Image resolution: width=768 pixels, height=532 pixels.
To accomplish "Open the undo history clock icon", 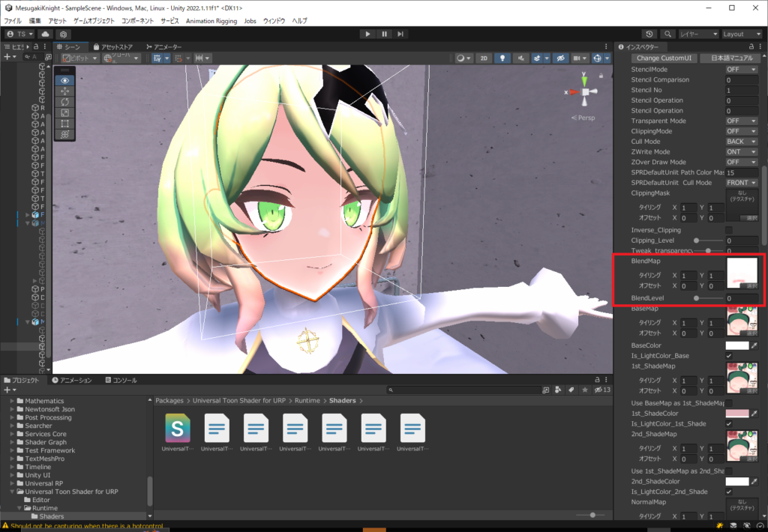I will [x=649, y=34].
